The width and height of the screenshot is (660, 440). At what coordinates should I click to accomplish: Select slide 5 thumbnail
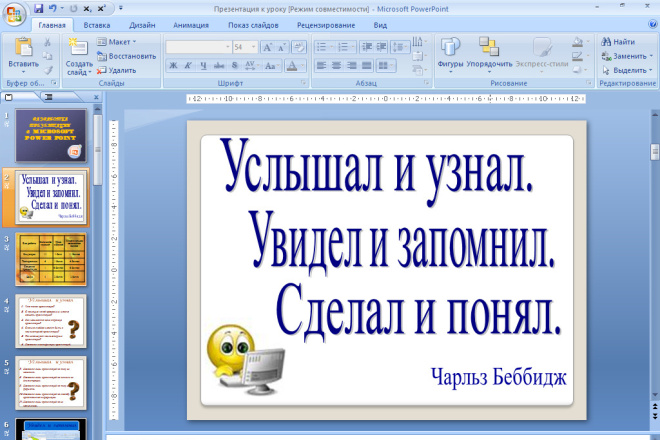[x=51, y=383]
